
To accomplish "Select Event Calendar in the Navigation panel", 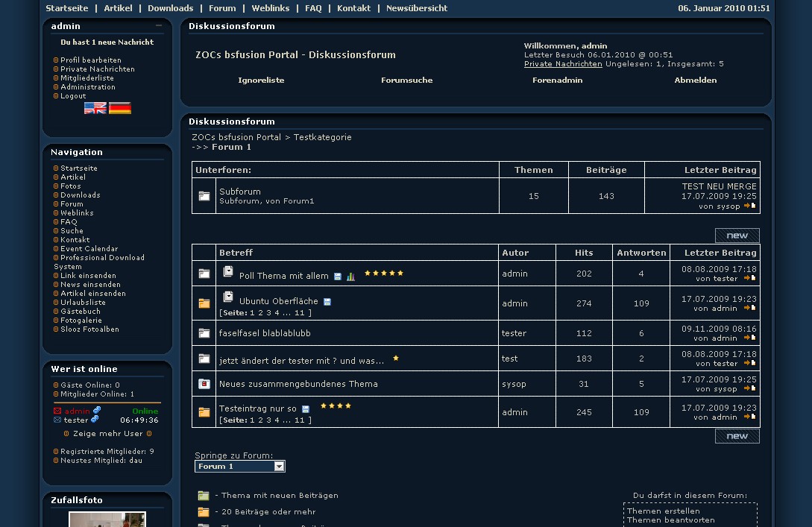I will point(89,249).
